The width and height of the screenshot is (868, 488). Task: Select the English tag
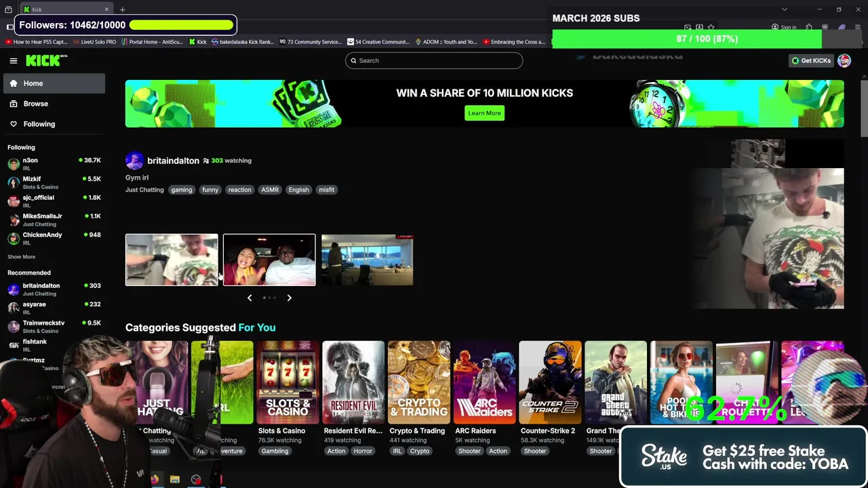(298, 190)
